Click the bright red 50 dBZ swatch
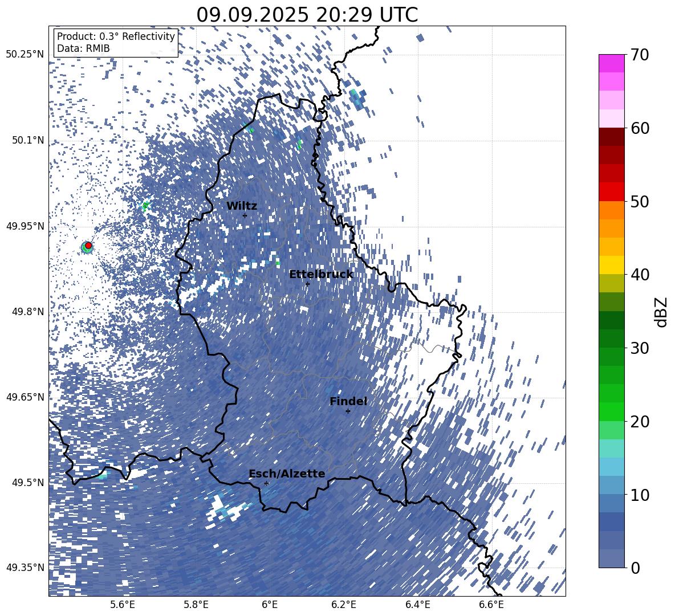Image resolution: width=675 pixels, height=616 pixels. coord(611,192)
